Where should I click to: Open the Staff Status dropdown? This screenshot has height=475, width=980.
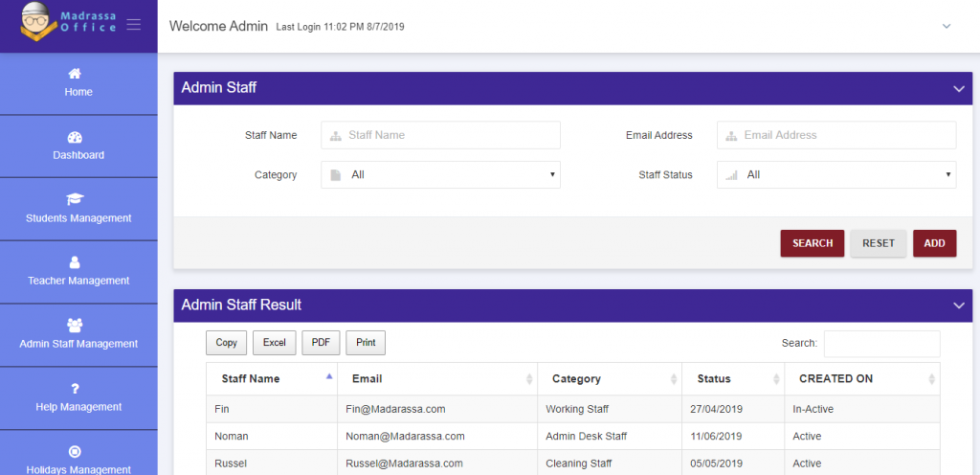click(x=835, y=175)
